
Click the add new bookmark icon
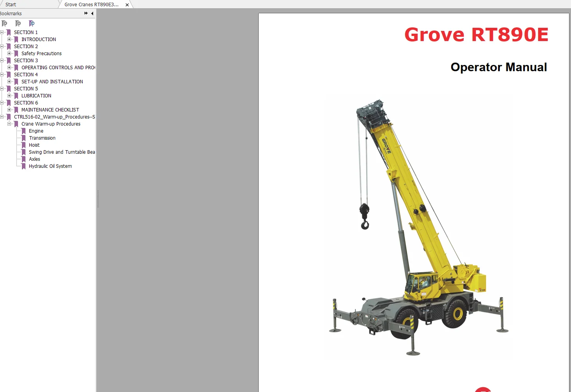18,23
